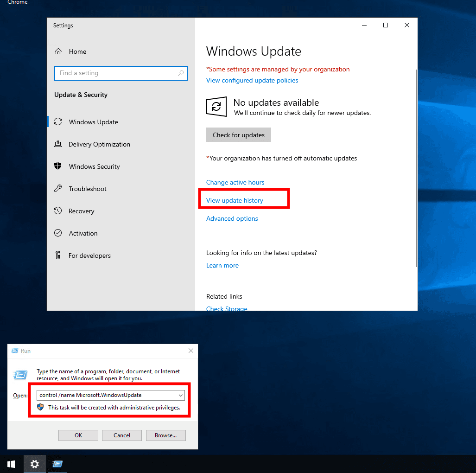476x473 pixels.
Task: Select the Windows Update sync icon in sidebar
Action: (x=58, y=122)
